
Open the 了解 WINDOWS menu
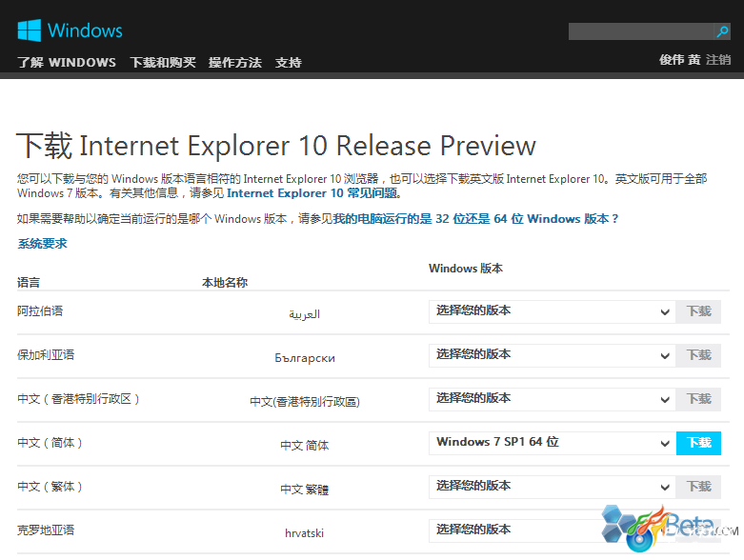point(67,62)
